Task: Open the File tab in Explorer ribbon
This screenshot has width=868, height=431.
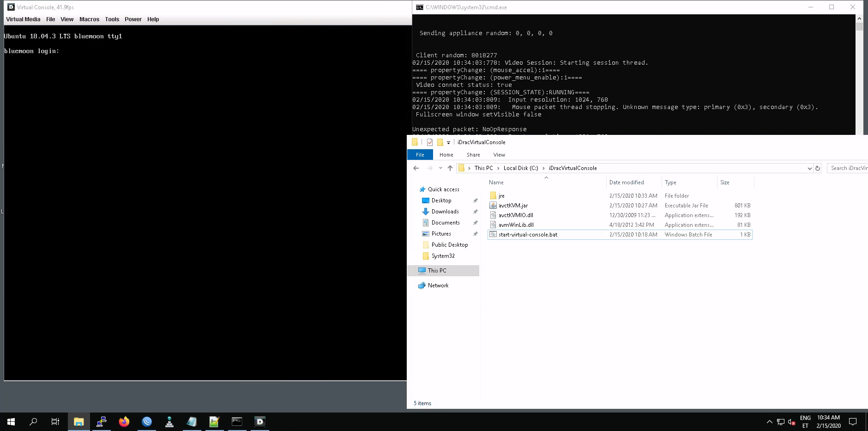Action: tap(420, 155)
